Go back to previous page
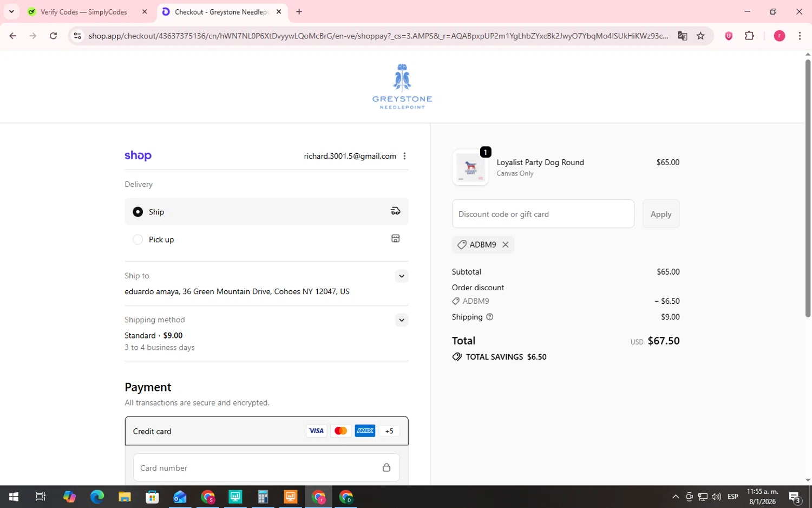The width and height of the screenshot is (812, 508). coord(13,36)
